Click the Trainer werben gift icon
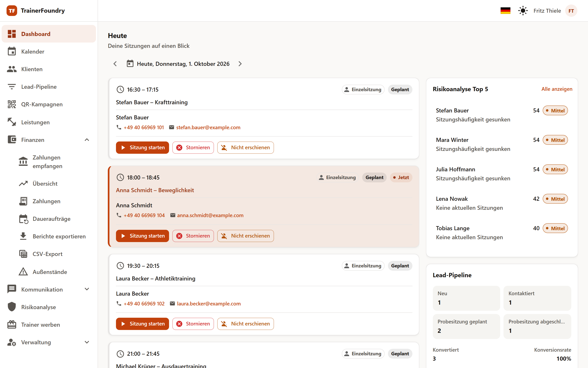The image size is (588, 368). (12, 324)
